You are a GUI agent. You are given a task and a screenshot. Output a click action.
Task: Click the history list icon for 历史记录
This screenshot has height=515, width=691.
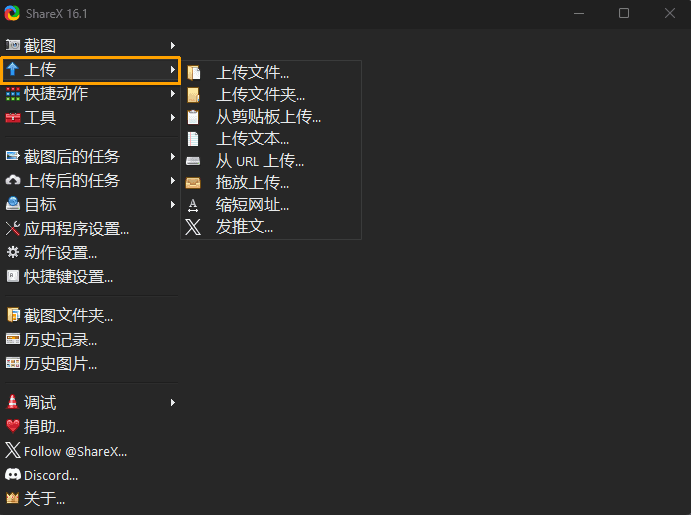pyautogui.click(x=13, y=339)
